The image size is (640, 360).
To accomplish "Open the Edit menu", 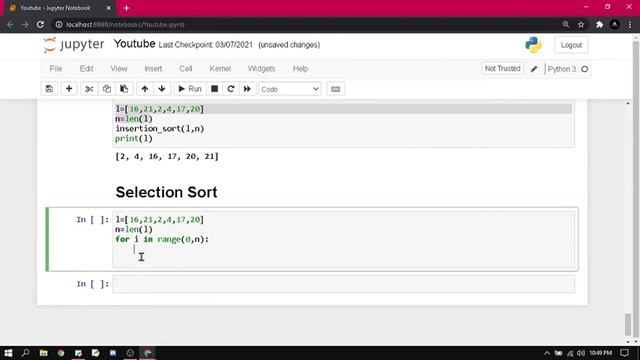I will click(x=87, y=69).
